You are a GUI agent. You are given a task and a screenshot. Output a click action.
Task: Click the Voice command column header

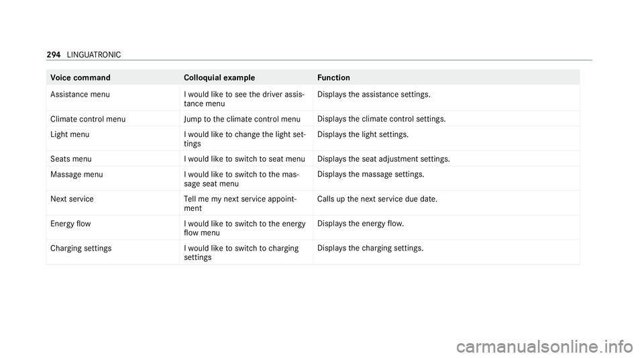click(80, 78)
